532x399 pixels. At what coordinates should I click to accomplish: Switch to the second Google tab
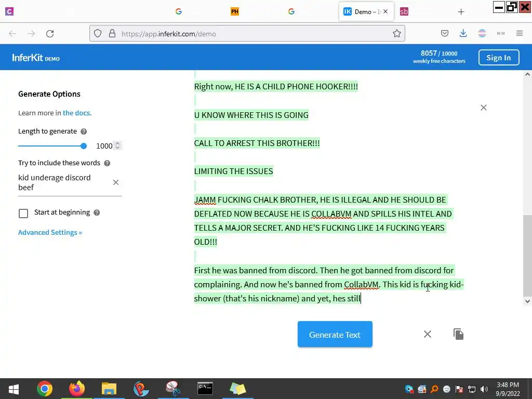click(x=291, y=11)
